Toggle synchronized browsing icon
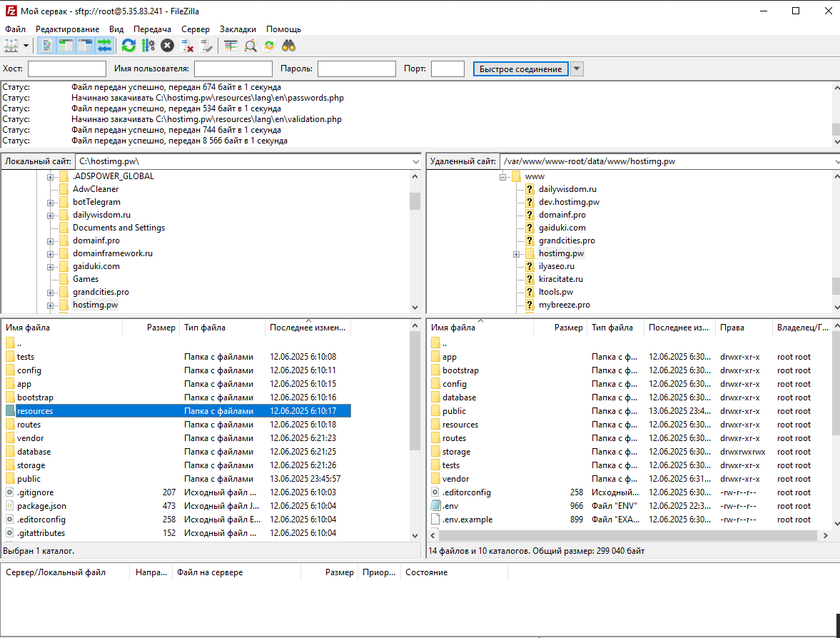Image resolution: width=840 pixels, height=638 pixels. [270, 46]
